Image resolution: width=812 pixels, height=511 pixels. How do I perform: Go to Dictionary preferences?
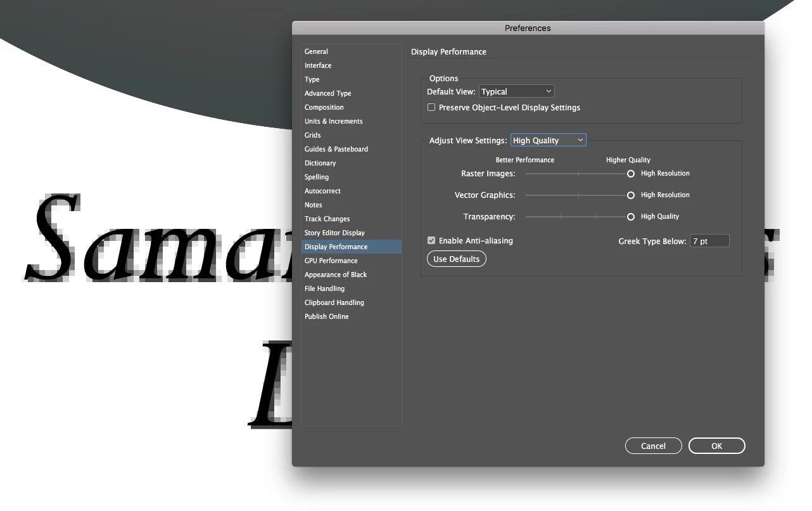(352, 163)
